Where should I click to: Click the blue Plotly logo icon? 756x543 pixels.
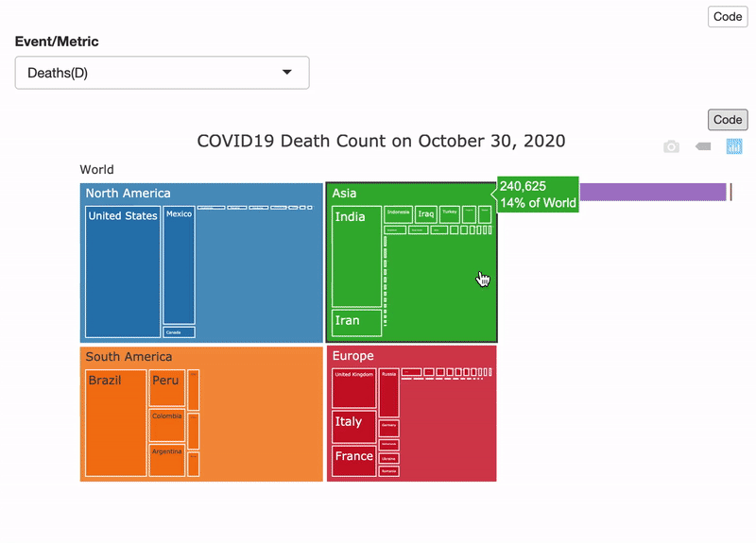click(734, 146)
